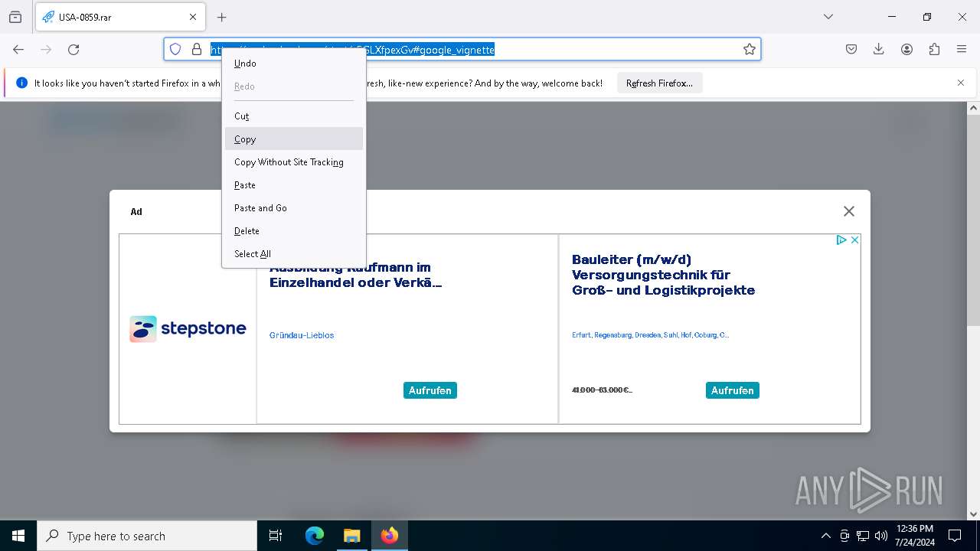Choose Paste in context menu

tap(294, 185)
